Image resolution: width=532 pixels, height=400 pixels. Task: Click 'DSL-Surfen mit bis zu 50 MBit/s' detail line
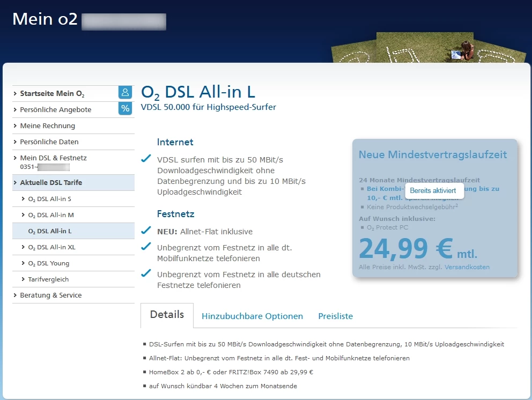coord(327,344)
